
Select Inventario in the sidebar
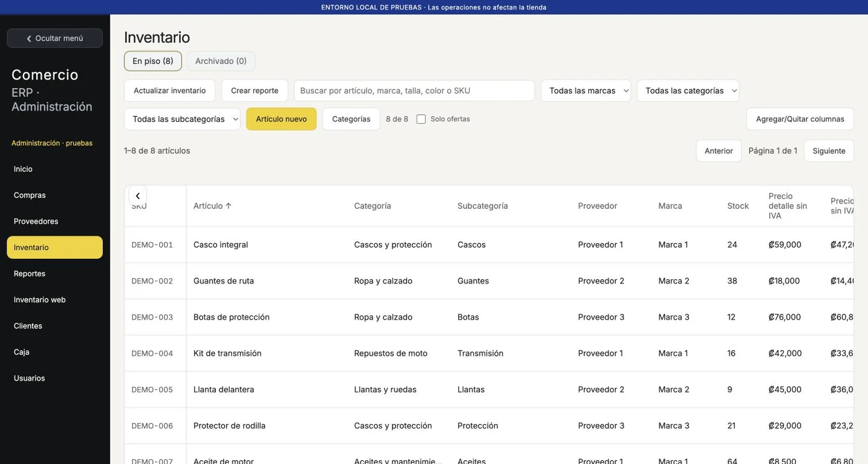coord(55,247)
